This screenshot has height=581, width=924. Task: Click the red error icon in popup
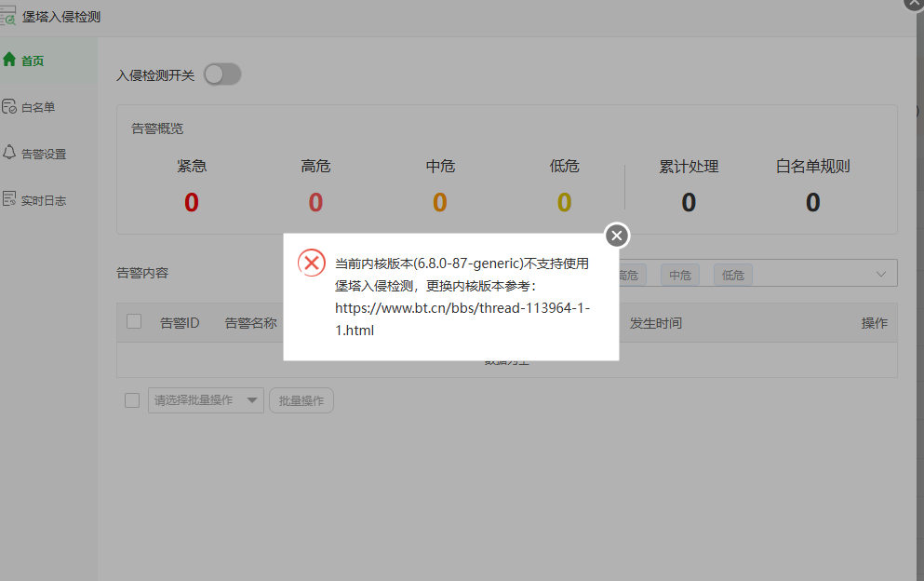pos(312,263)
